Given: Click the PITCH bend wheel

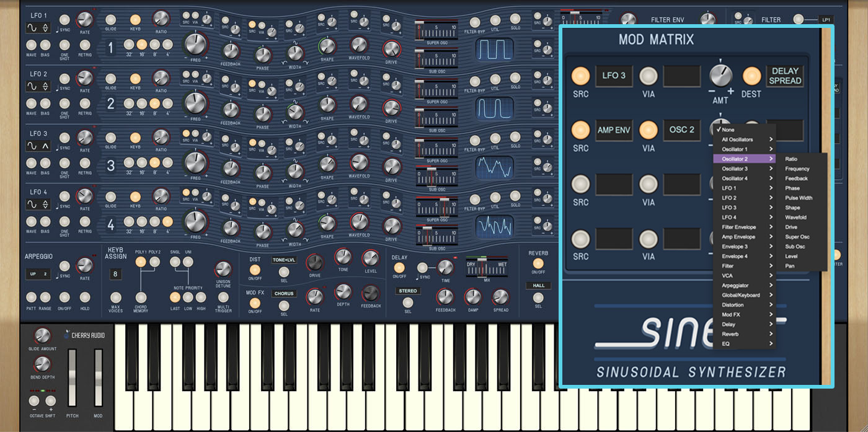Looking at the screenshot, I should (72, 378).
